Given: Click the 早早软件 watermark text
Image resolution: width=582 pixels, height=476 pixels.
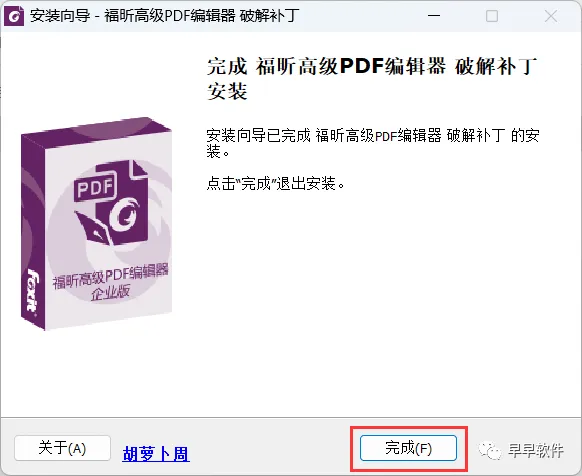Looking at the screenshot, I should [535, 451].
